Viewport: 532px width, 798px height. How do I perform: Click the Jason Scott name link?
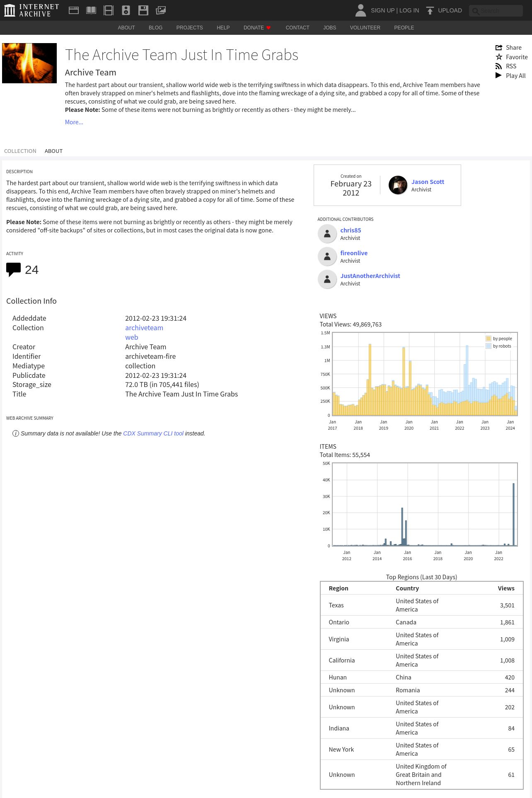428,182
